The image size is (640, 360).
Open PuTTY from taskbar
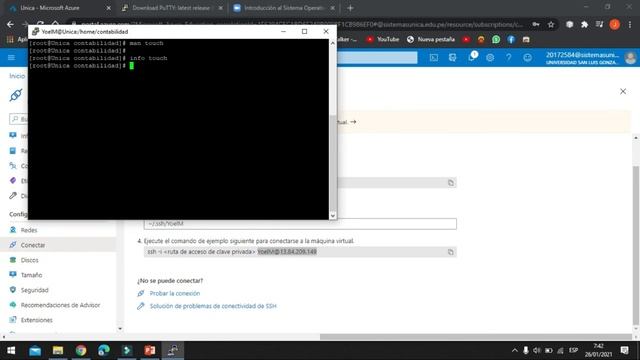point(173,351)
